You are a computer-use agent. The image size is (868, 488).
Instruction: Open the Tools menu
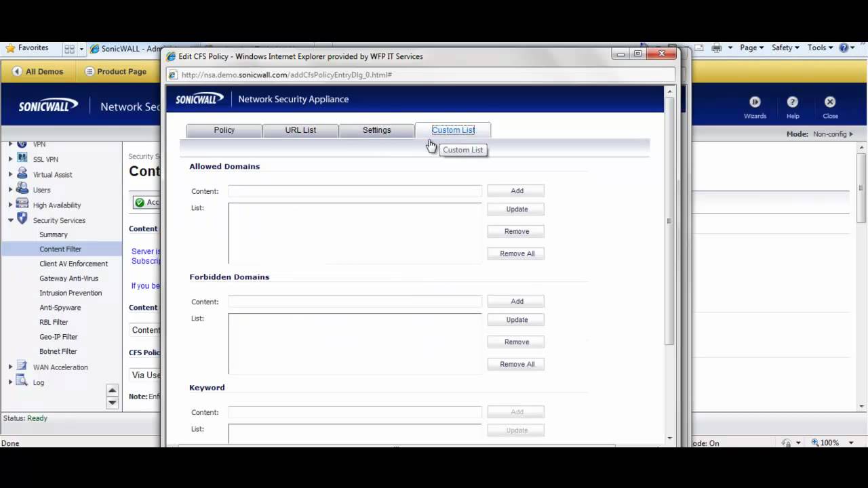(820, 48)
